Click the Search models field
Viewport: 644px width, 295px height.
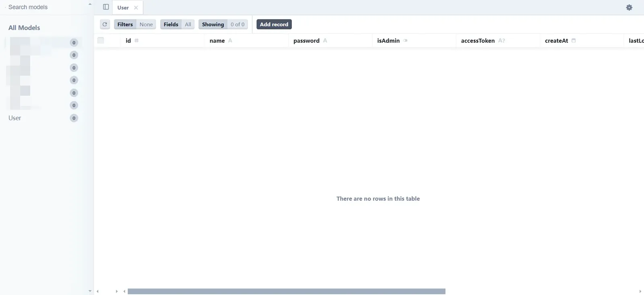[x=44, y=7]
